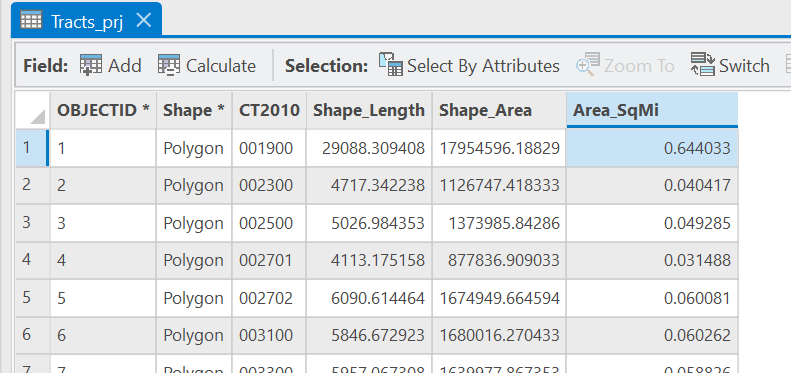
Task: Select the CT2010 column header
Action: [269, 110]
